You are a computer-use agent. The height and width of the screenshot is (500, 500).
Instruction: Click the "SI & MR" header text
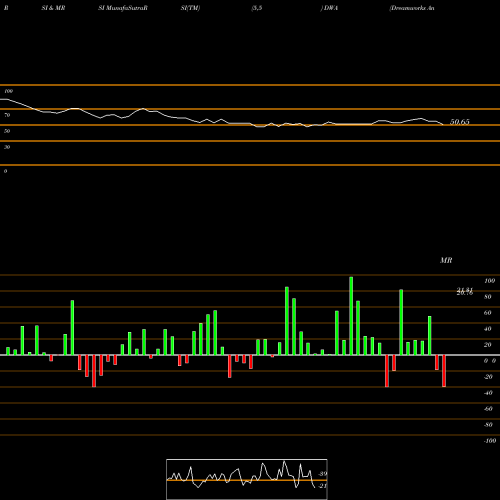click(53, 8)
